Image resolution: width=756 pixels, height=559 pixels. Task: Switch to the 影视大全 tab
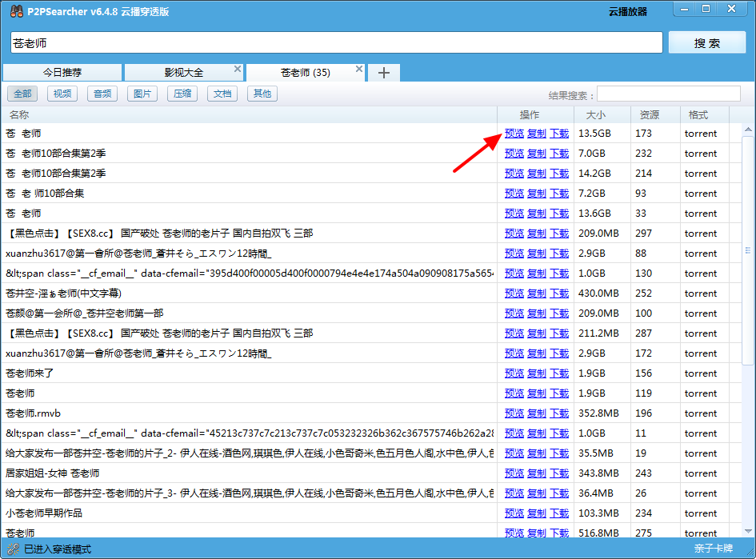(184, 73)
